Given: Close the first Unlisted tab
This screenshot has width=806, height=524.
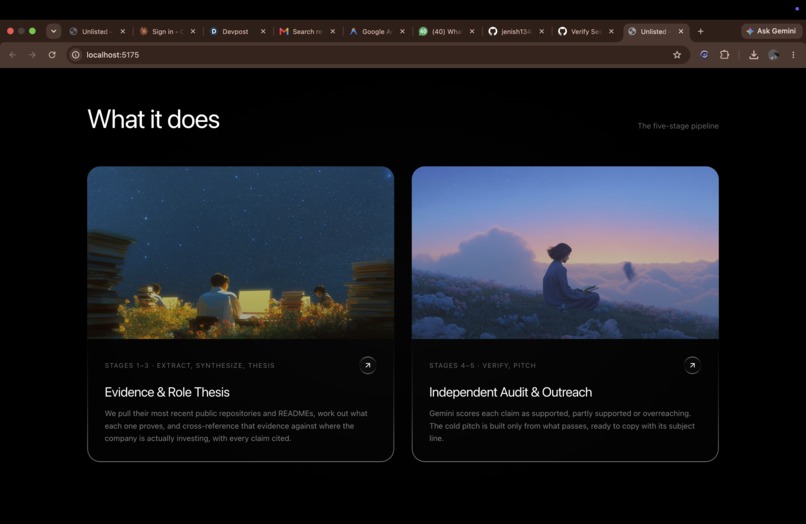Looking at the screenshot, I should point(122,31).
